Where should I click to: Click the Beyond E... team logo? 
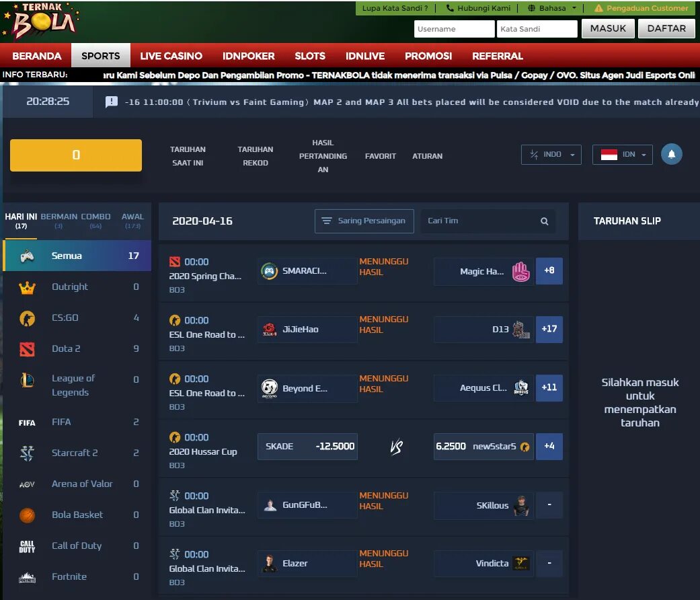pyautogui.click(x=269, y=388)
